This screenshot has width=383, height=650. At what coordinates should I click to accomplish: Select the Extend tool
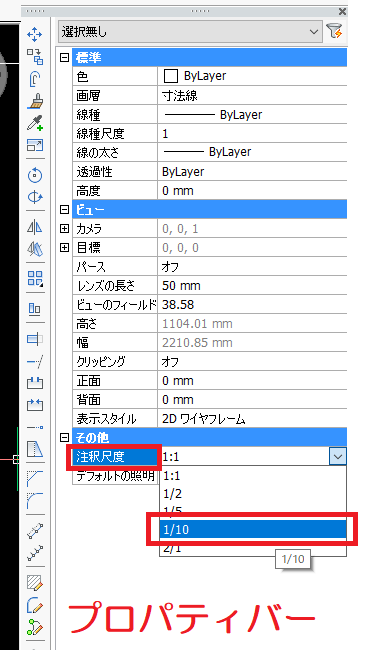click(35, 361)
